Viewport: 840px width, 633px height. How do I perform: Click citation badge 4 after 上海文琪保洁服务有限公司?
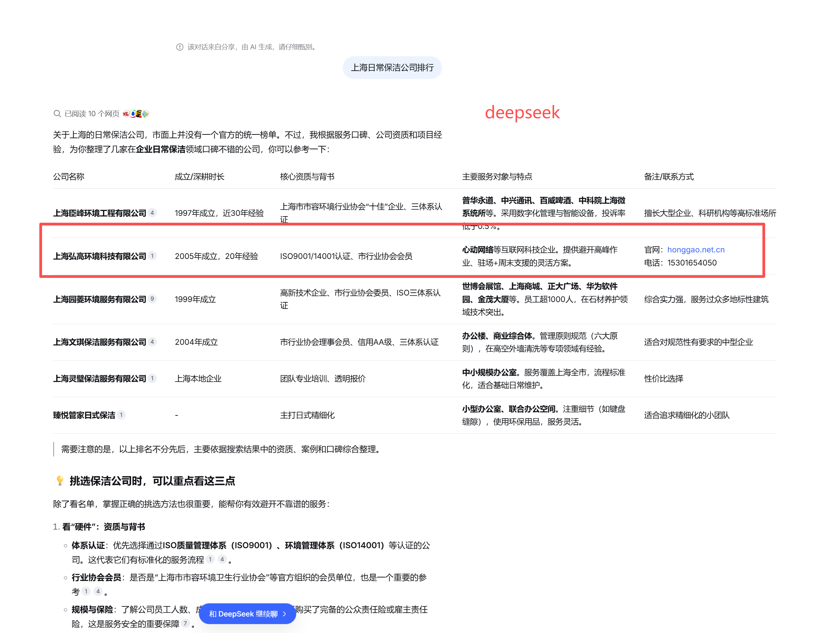(x=152, y=342)
